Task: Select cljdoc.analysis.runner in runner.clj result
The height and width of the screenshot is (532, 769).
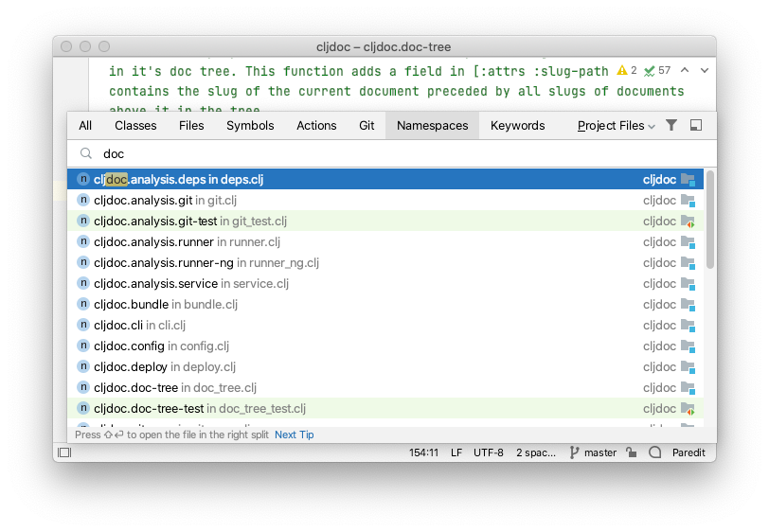Action: click(x=385, y=241)
